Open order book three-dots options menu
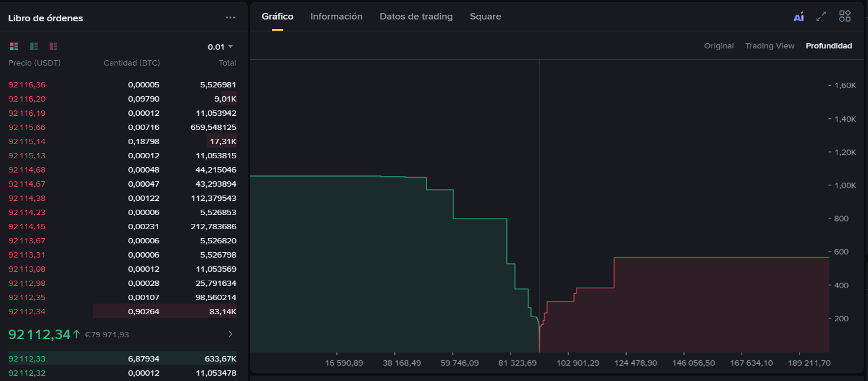 click(230, 18)
